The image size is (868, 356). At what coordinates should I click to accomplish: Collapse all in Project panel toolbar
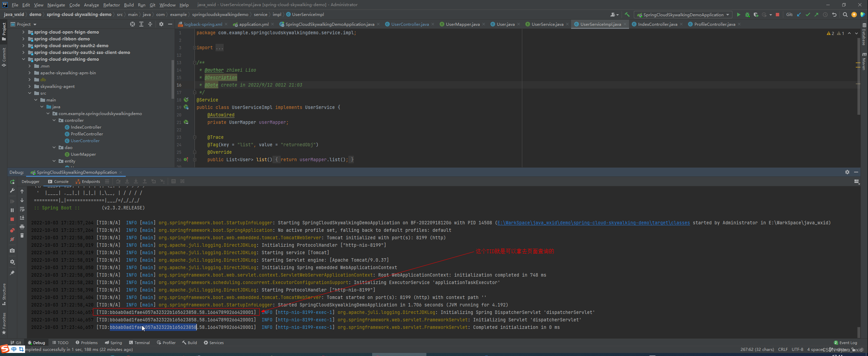point(150,24)
